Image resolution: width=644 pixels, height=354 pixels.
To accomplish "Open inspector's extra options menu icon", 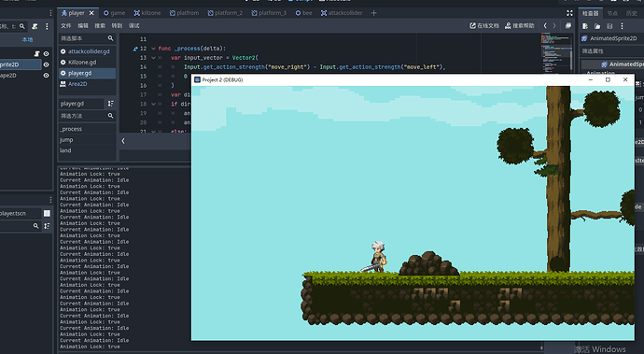I will point(622,26).
